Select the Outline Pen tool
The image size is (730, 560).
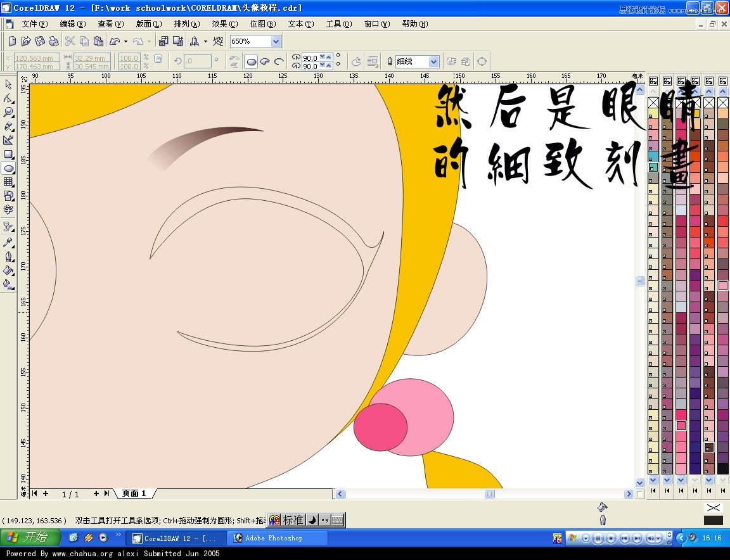9,257
